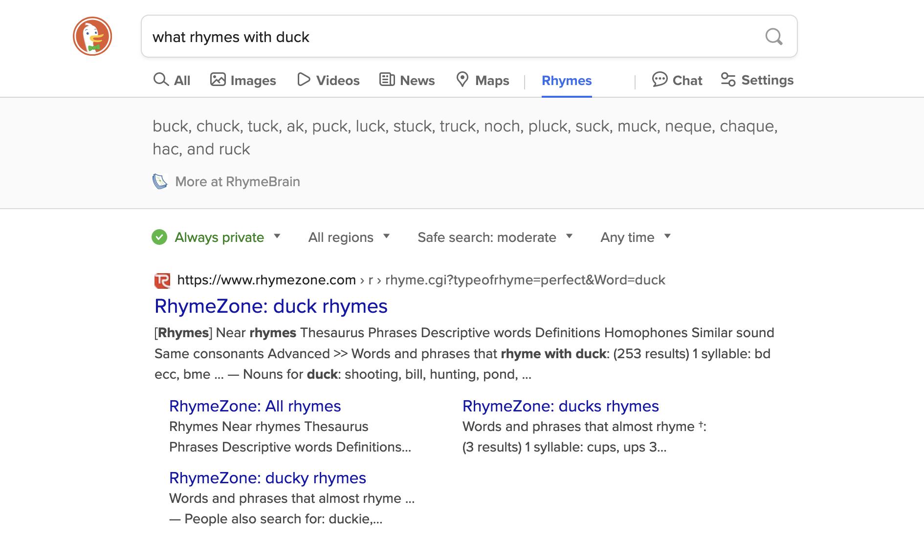The width and height of the screenshot is (924, 560).
Task: Select the Videos search icon
Action: [x=303, y=80]
